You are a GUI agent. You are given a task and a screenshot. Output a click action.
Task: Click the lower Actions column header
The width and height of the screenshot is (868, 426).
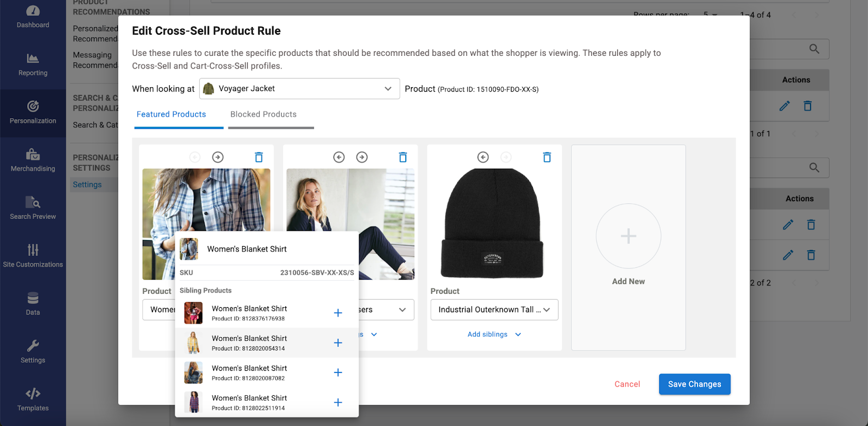[799, 199]
